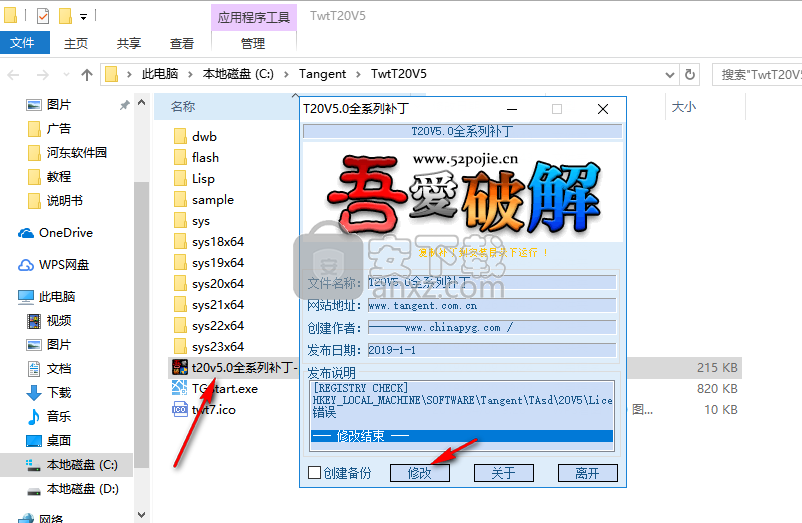Refresh the current folder
This screenshot has width=802, height=523.
click(x=690, y=75)
